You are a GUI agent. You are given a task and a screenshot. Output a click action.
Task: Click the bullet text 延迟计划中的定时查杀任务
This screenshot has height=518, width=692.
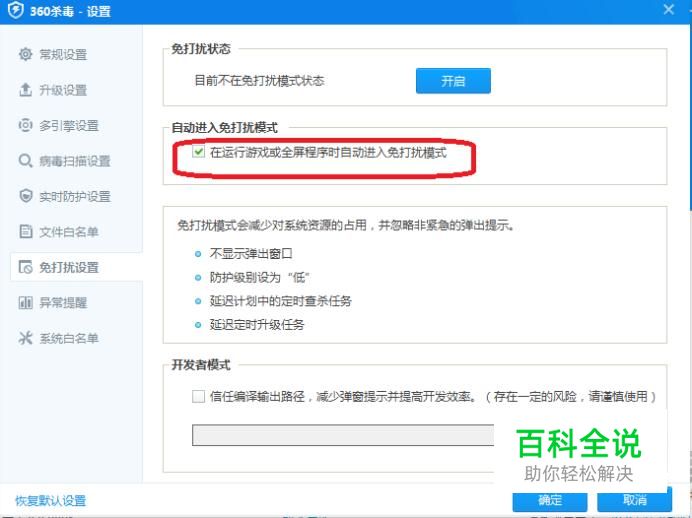click(280, 301)
